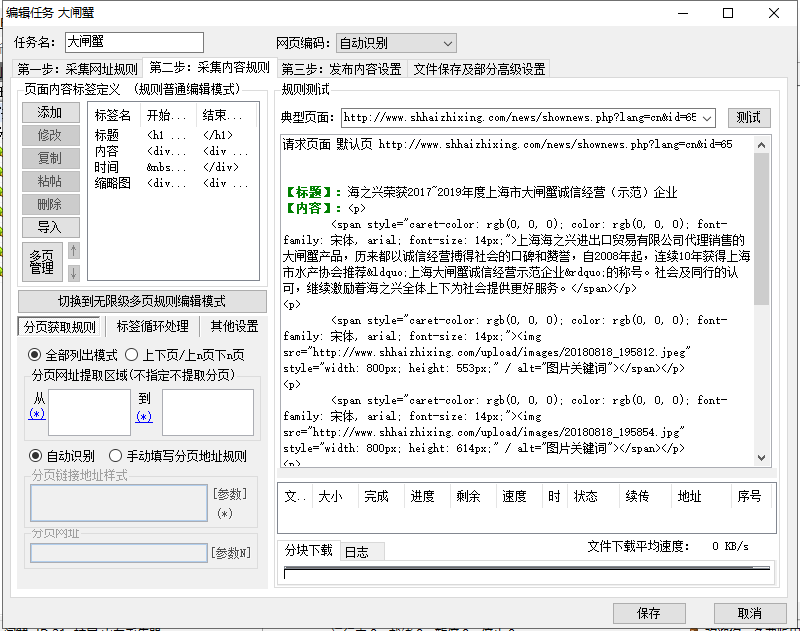The height and width of the screenshot is (631, 800).
Task: Open 多页管理 button
Action: point(42,262)
